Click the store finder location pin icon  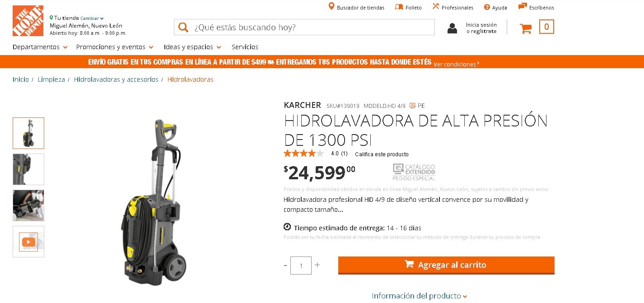331,6
